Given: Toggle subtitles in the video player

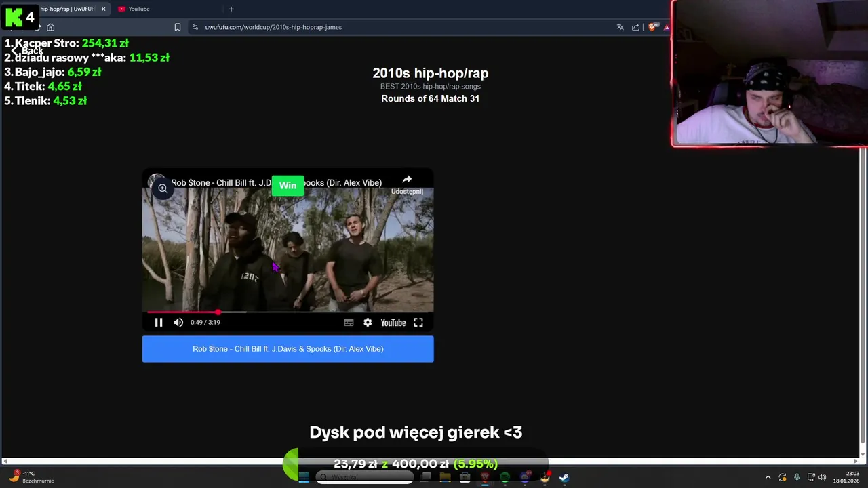Looking at the screenshot, I should (x=349, y=323).
